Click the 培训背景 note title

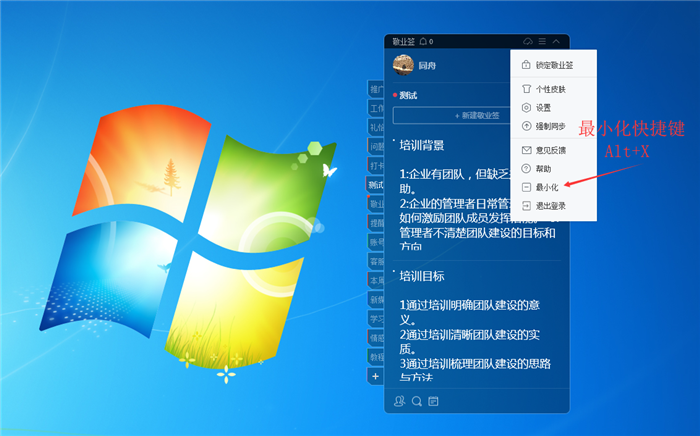(x=422, y=145)
